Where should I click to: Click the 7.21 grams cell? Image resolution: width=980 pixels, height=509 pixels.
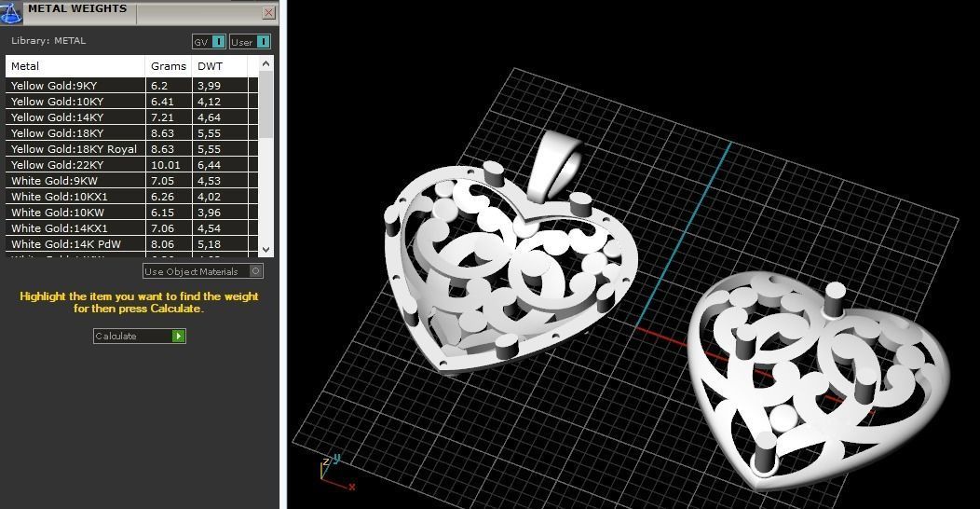point(168,117)
